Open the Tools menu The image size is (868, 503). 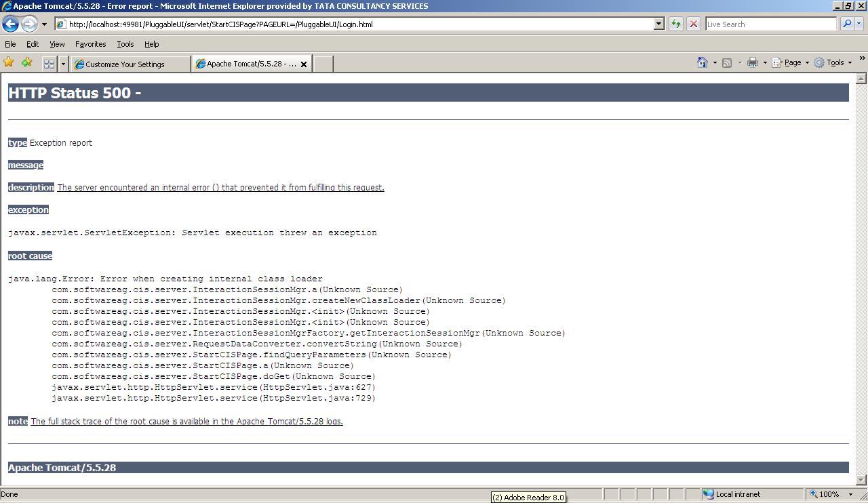point(125,44)
